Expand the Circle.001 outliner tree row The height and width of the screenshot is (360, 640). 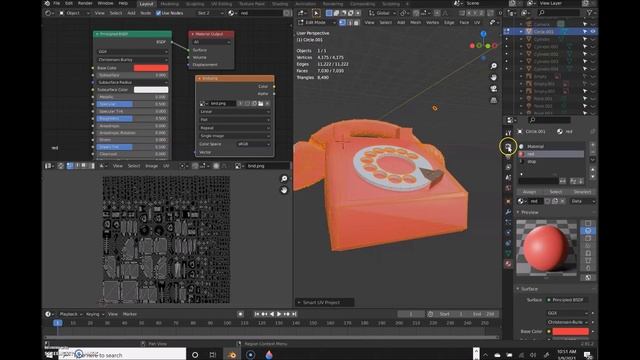pos(521,31)
